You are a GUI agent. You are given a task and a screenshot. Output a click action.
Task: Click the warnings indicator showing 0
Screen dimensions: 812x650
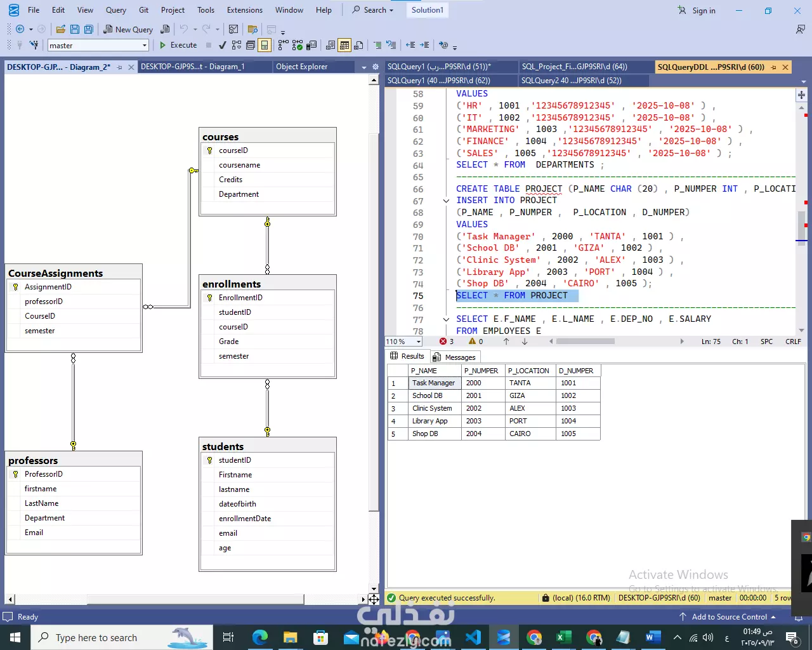coord(476,342)
